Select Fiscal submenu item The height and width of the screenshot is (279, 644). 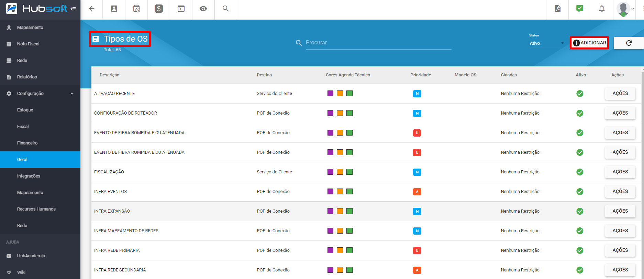[40, 127]
